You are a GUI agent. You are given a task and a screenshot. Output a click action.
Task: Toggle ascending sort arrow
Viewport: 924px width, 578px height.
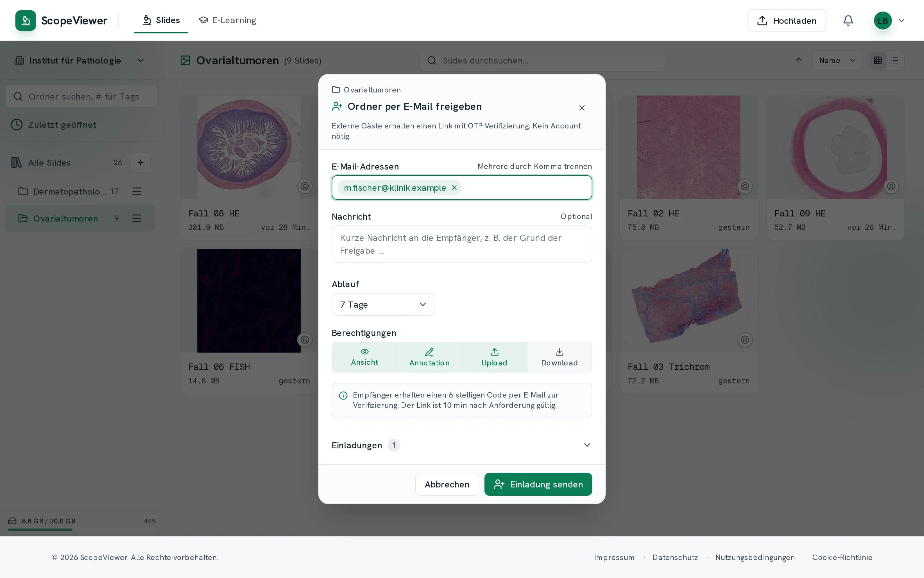[799, 60]
